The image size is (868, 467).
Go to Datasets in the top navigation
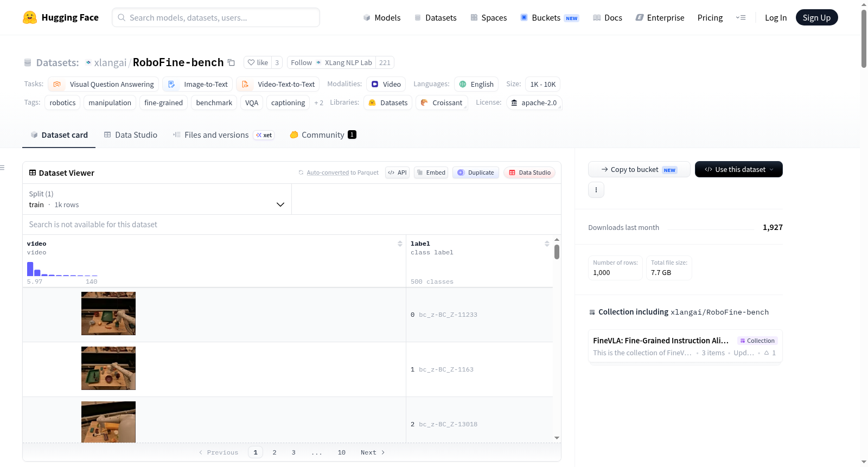[x=435, y=17]
